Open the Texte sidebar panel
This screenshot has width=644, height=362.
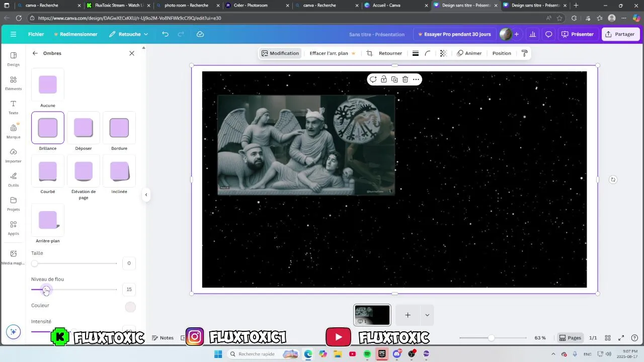tap(14, 107)
